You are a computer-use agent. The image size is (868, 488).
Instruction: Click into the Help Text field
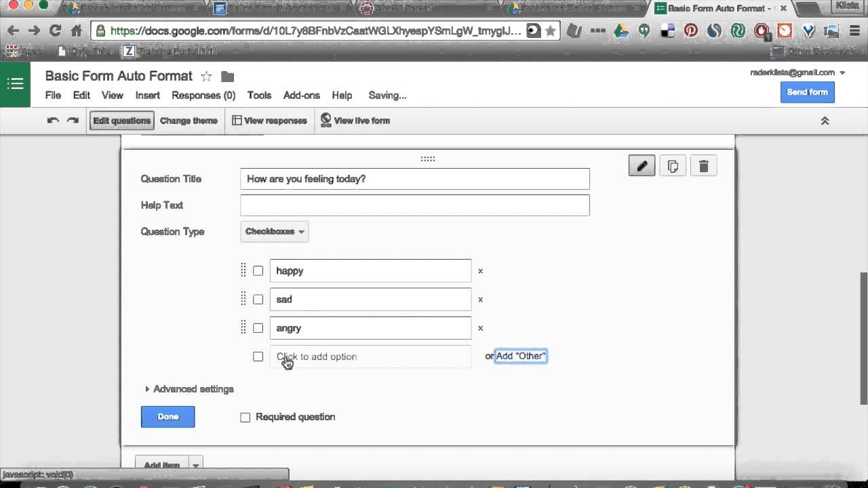414,205
